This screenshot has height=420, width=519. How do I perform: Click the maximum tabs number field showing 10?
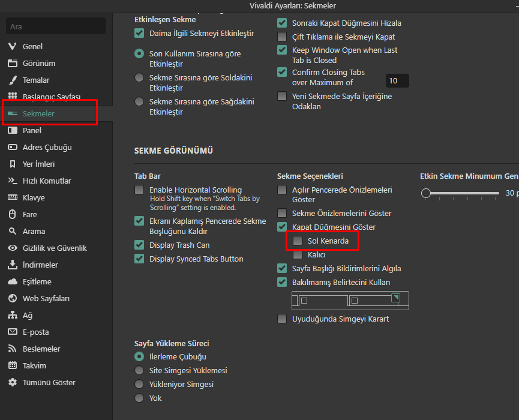click(397, 81)
